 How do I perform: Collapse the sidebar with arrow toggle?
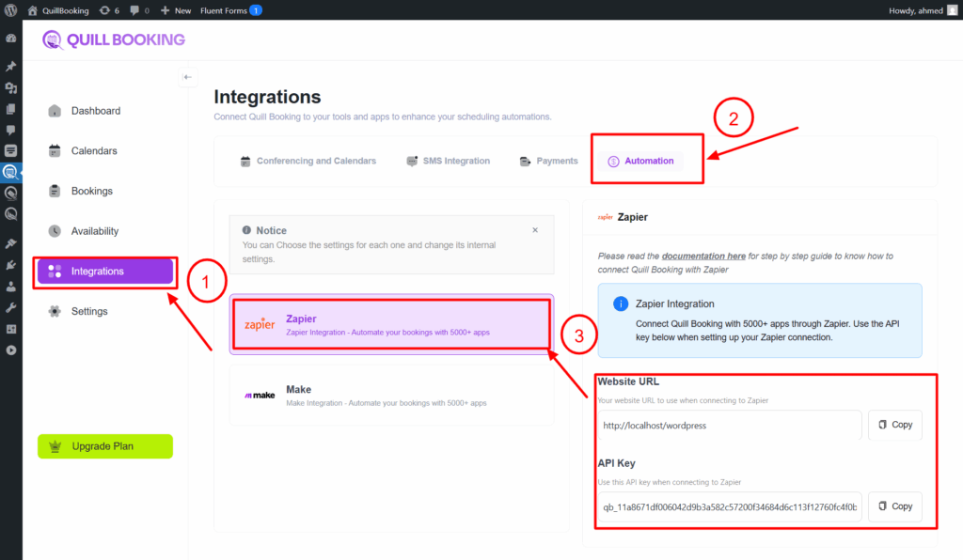[187, 77]
